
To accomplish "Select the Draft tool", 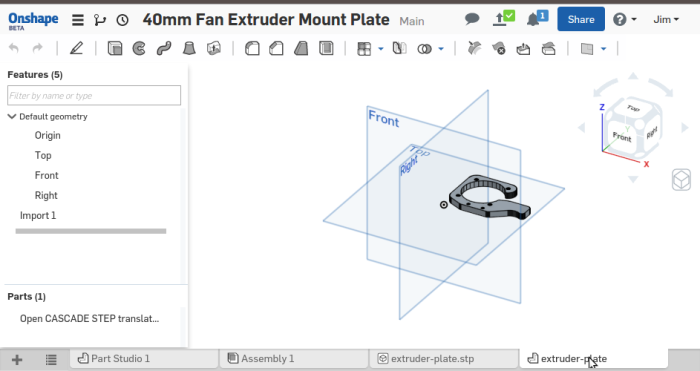I will [301, 48].
